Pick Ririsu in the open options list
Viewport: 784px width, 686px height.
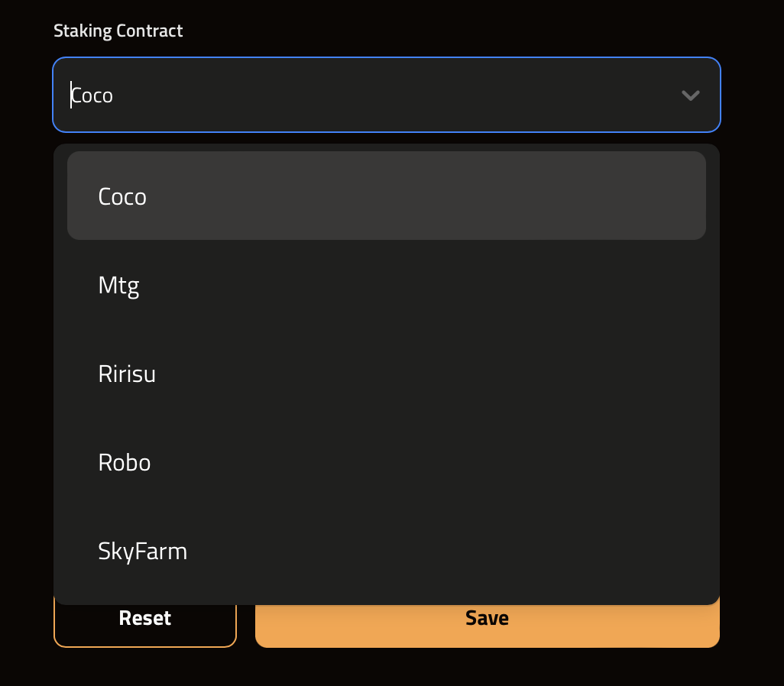point(127,374)
